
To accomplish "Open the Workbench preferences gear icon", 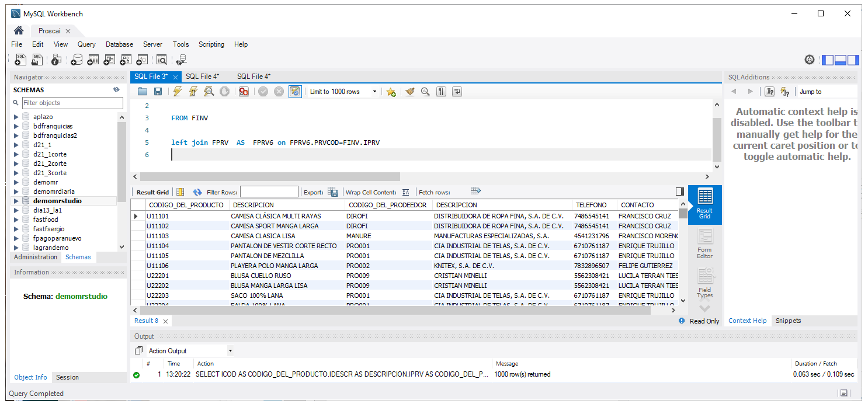I will (810, 60).
